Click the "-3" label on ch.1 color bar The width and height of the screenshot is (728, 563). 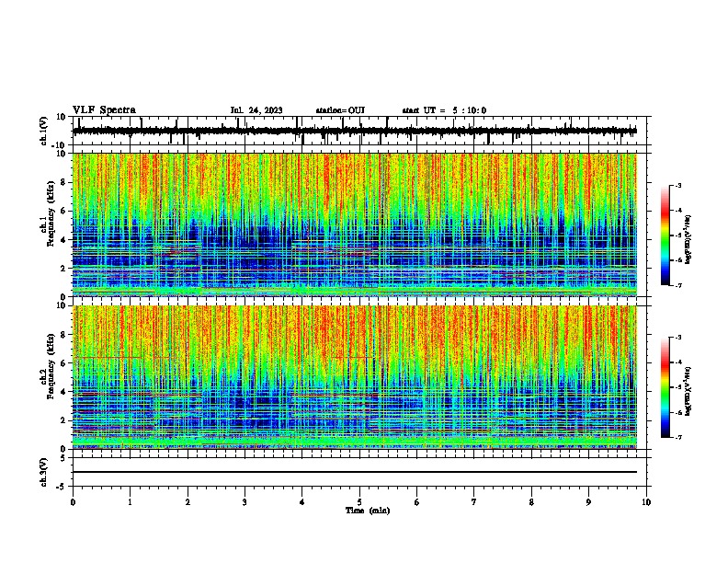click(677, 185)
